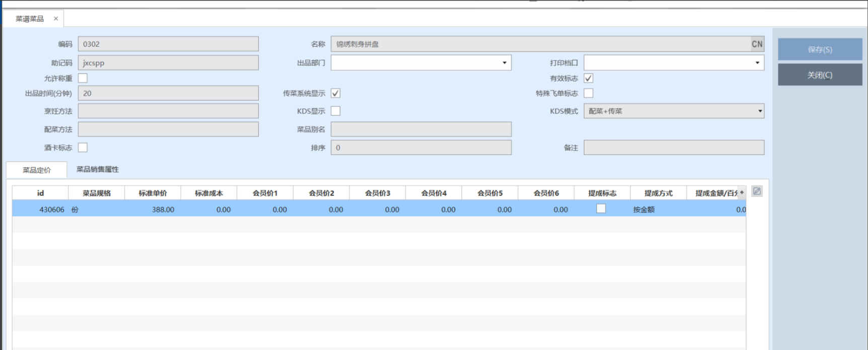Tick the 提成标志 checkbox in the row
The image size is (868, 350).
point(601,209)
